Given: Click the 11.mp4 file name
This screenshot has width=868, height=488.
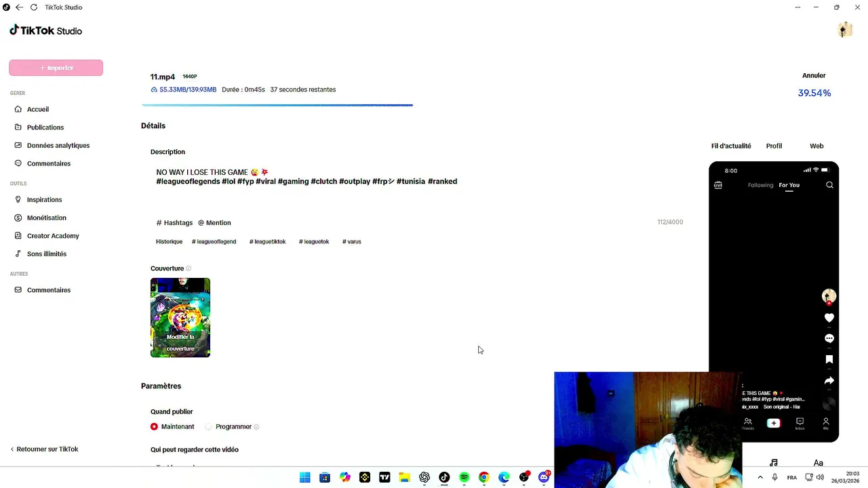Looking at the screenshot, I should point(163,77).
